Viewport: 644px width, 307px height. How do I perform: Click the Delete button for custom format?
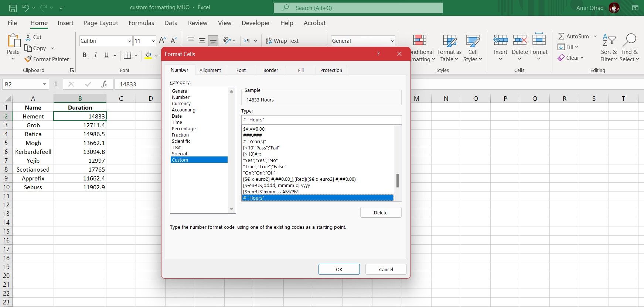pos(381,213)
